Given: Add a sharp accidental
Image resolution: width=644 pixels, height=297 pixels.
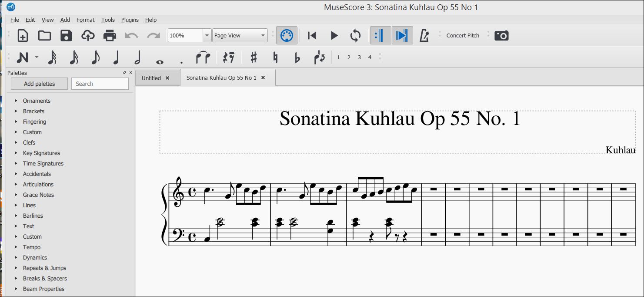Looking at the screenshot, I should [254, 57].
